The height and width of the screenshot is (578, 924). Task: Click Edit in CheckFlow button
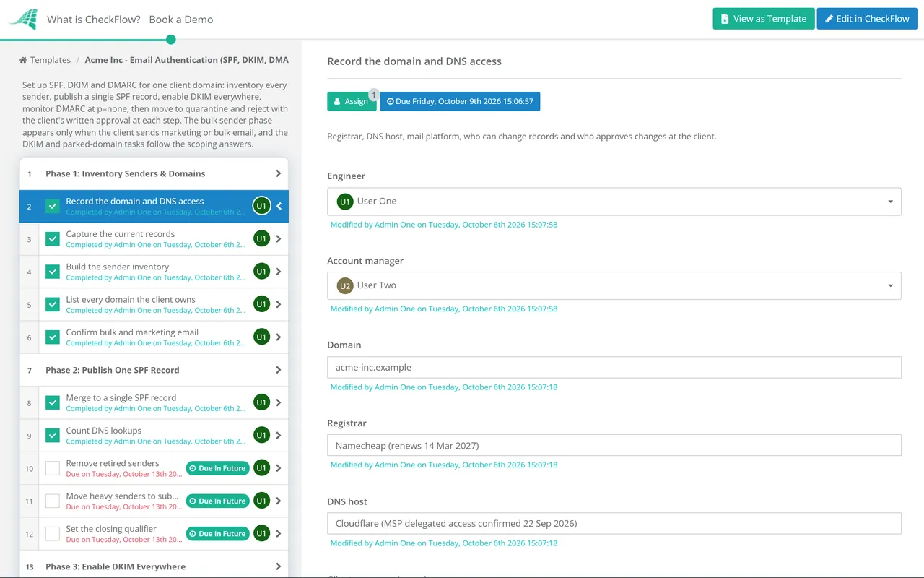coord(867,19)
